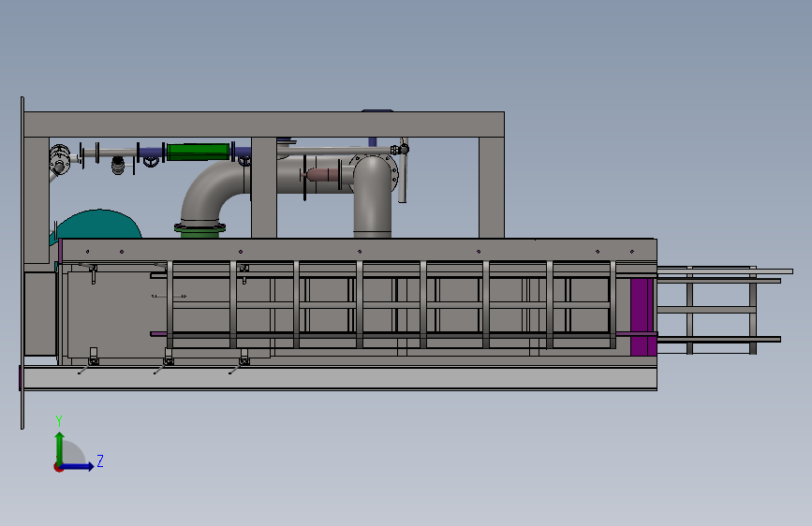This screenshot has width=812, height=526.
Task: Select the rail rack extending to the right
Action: [722, 310]
